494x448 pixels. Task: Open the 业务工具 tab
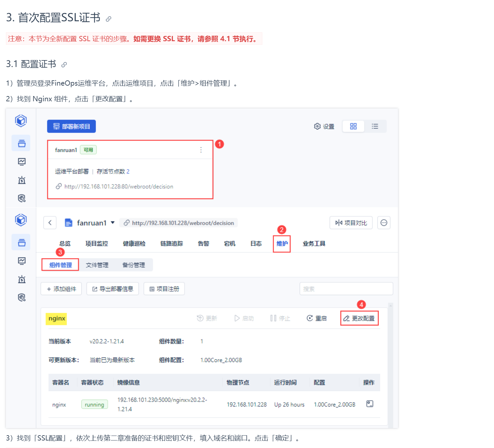click(x=314, y=243)
